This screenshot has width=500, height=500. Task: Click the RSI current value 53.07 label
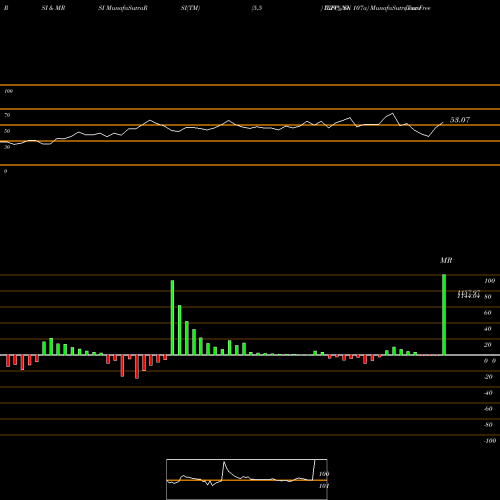pyautogui.click(x=460, y=120)
